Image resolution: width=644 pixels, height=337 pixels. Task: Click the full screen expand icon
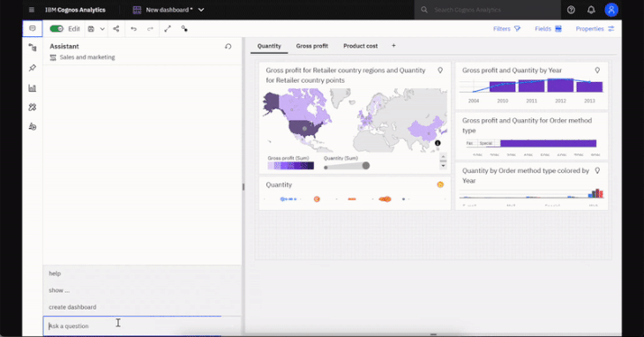click(x=168, y=29)
